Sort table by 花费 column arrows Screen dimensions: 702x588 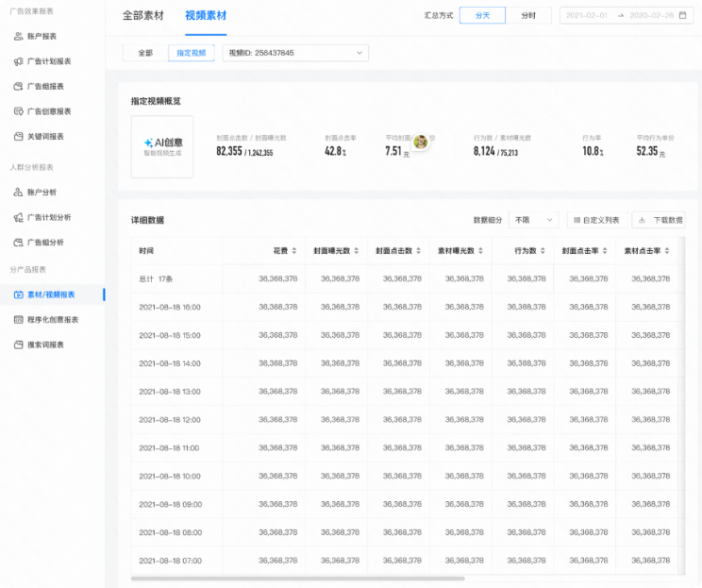tap(294, 251)
